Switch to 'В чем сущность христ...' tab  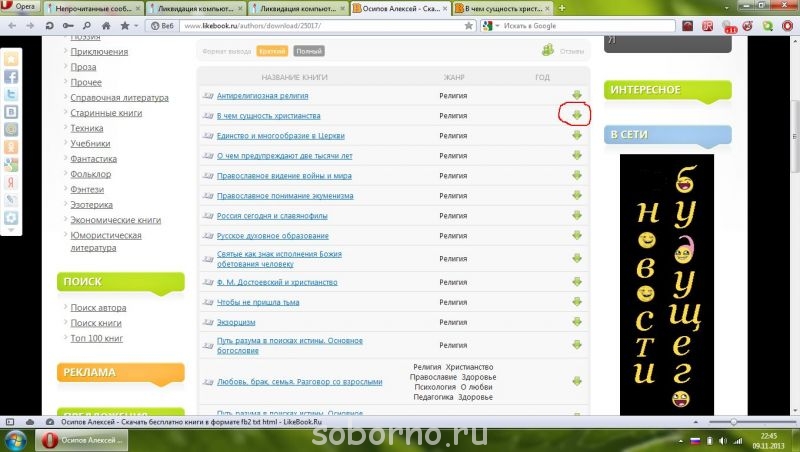pos(500,8)
